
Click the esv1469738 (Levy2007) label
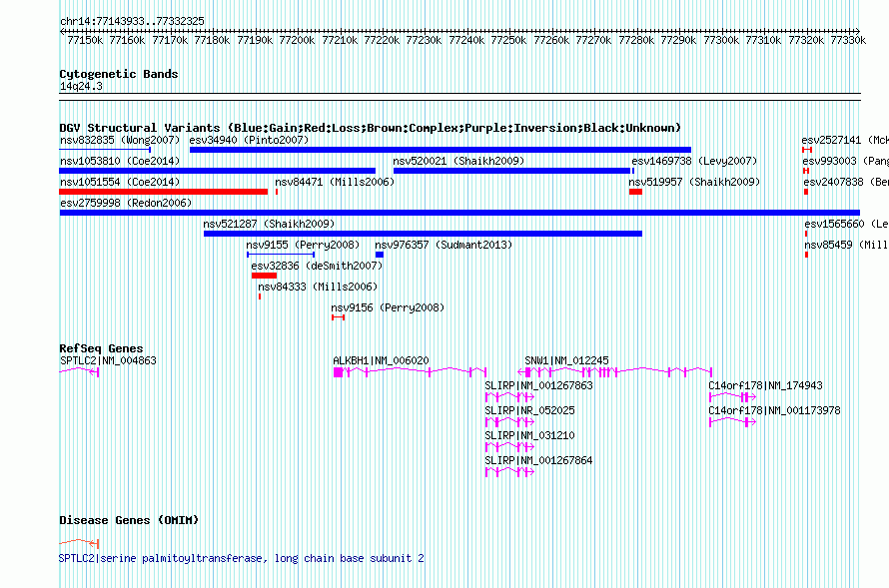(x=694, y=161)
